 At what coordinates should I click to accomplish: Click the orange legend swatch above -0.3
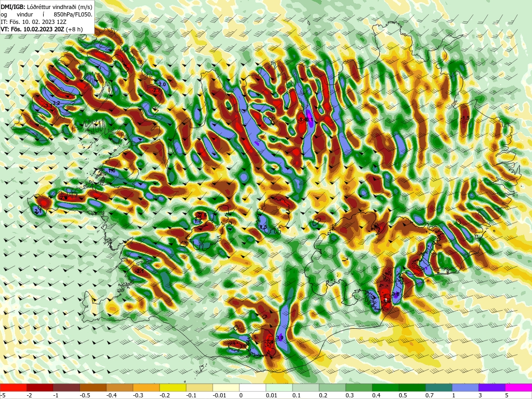pos(146,387)
